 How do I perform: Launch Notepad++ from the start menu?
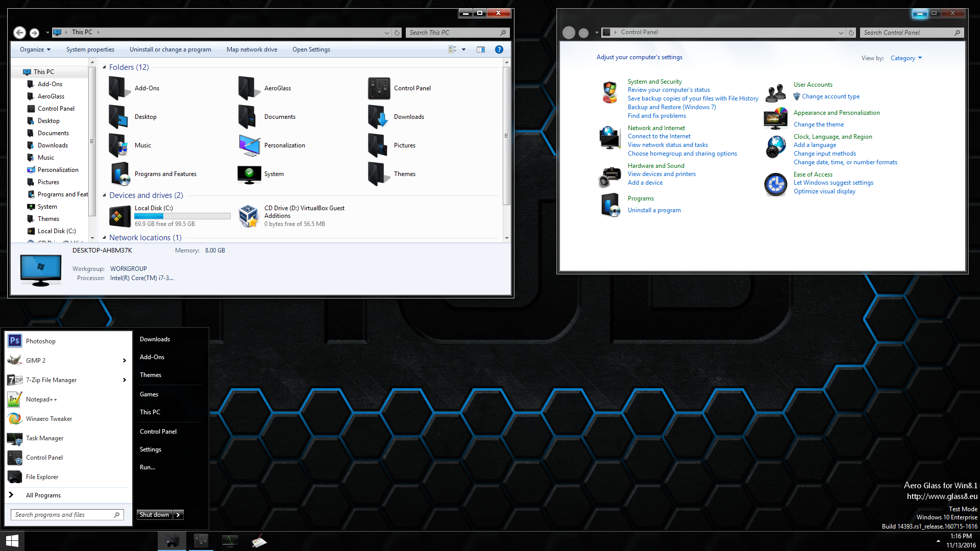pos(68,399)
